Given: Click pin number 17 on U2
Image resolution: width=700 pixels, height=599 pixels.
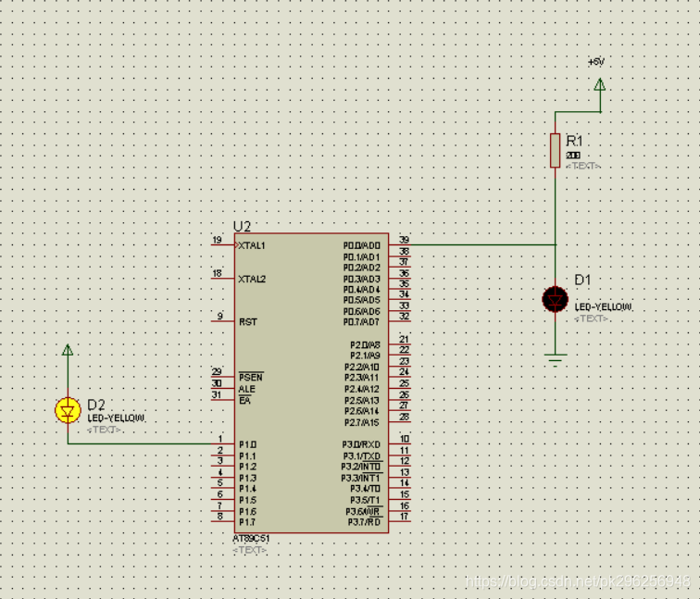Looking at the screenshot, I should (404, 517).
